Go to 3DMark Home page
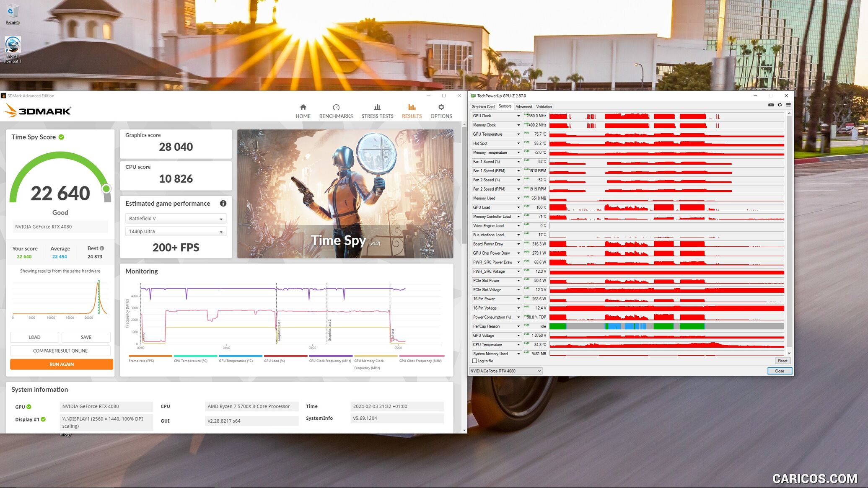 coord(303,111)
